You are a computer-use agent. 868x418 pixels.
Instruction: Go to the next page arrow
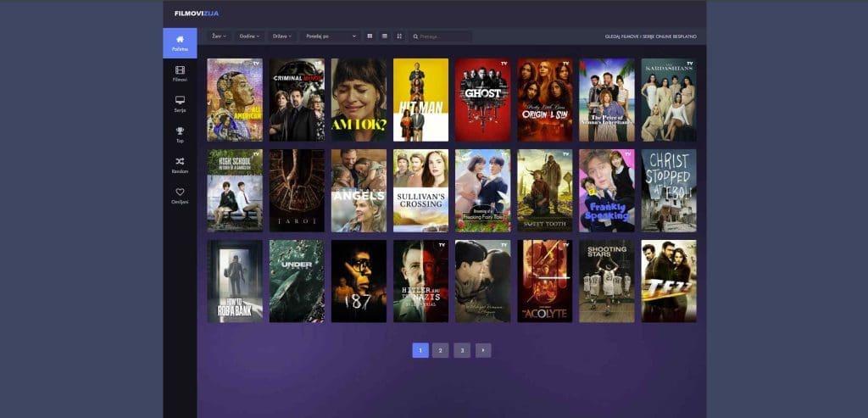[x=483, y=350]
